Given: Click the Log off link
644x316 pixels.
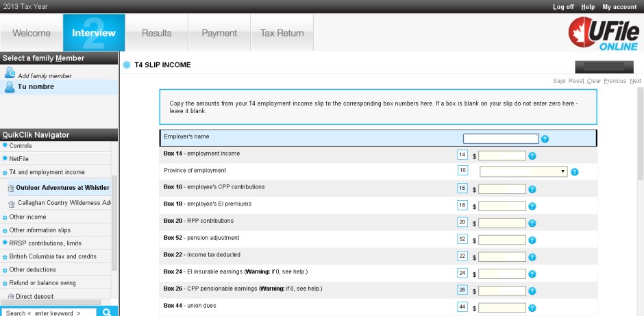Looking at the screenshot, I should point(563,7).
